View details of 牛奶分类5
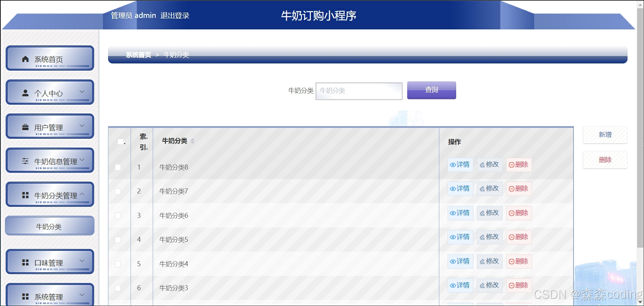This screenshot has height=306, width=644. click(x=460, y=237)
